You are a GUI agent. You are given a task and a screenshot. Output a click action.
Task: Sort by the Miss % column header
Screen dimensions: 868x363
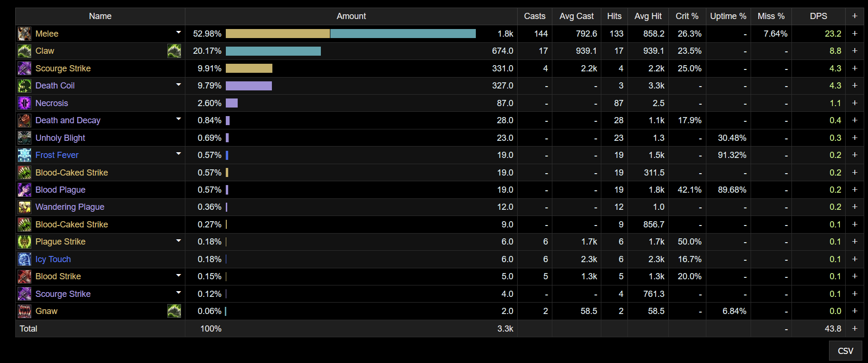(x=771, y=16)
